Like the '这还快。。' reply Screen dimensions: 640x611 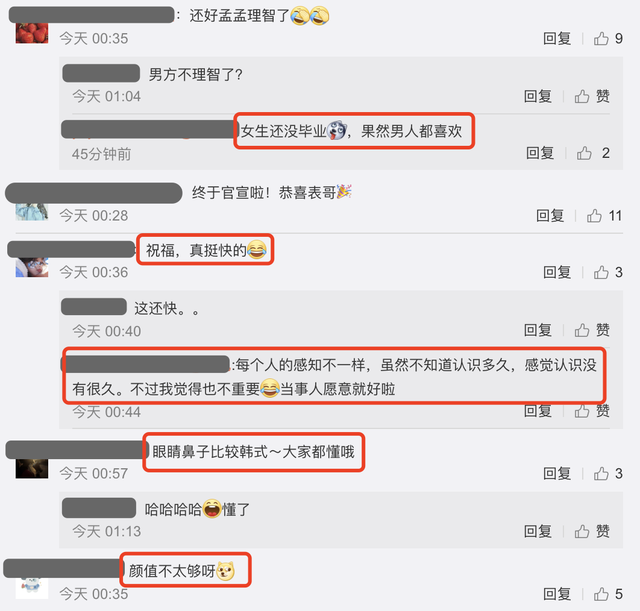582,330
